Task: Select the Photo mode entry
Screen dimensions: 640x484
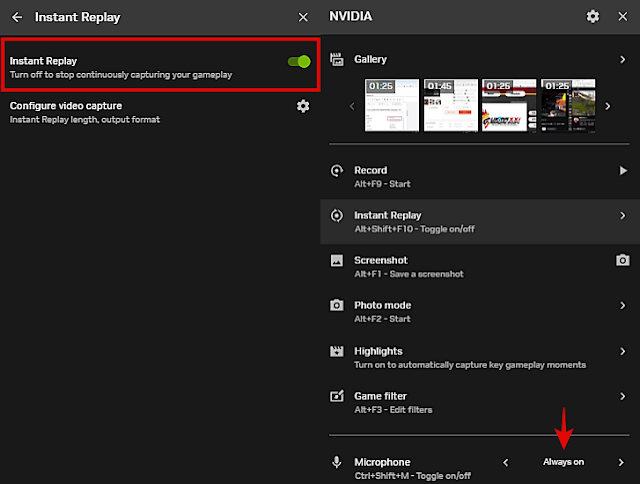Action: pyautogui.click(x=480, y=311)
